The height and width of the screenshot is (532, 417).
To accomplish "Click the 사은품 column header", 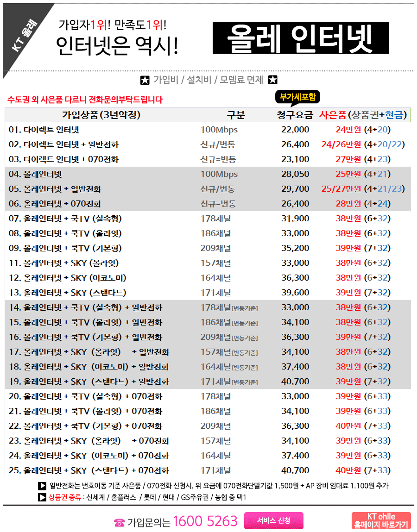I will 363,115.
